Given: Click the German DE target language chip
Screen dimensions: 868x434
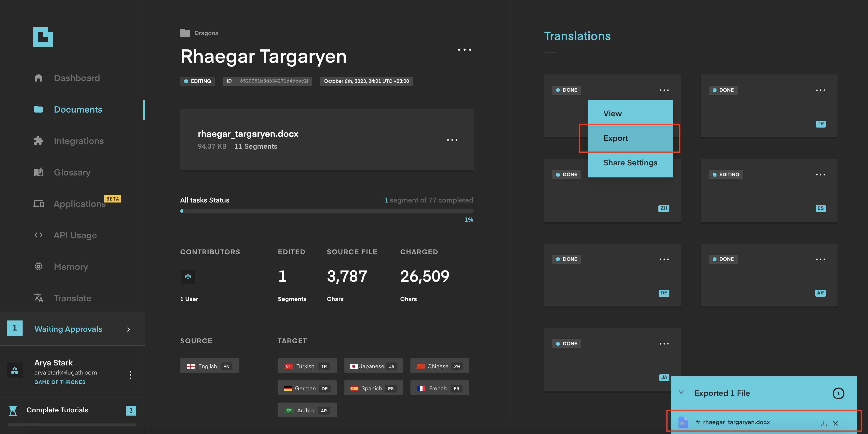Looking at the screenshot, I should coord(307,388).
